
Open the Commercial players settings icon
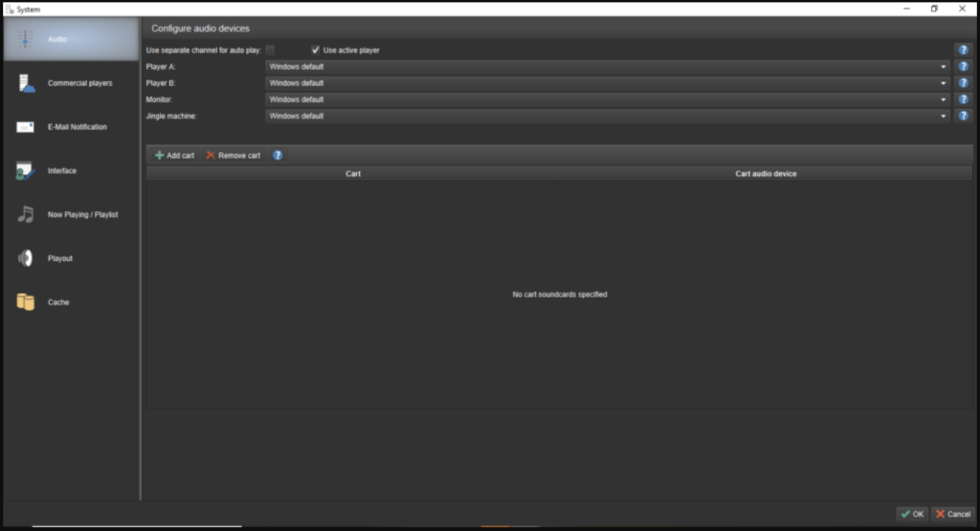(x=26, y=83)
